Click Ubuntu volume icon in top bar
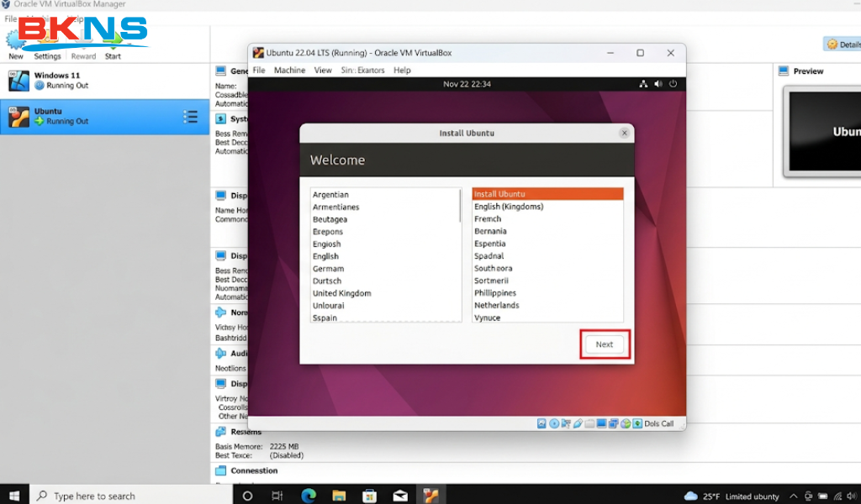Screen dimensions: 861x504 coord(658,84)
